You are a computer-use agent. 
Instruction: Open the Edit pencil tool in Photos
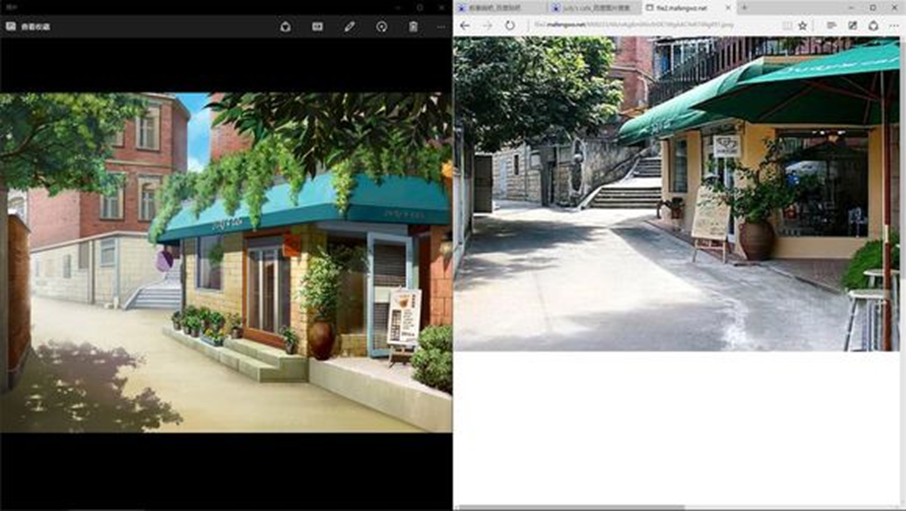350,27
